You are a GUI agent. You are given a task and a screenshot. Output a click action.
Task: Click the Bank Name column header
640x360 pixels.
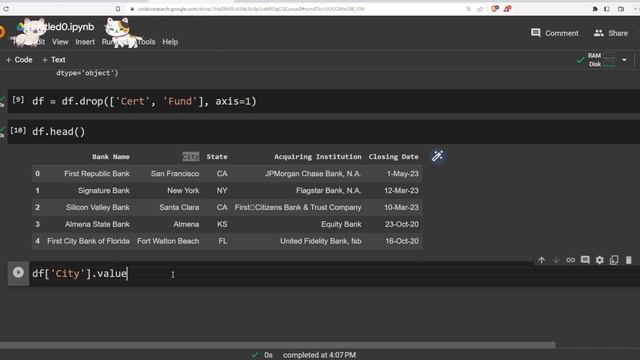point(111,156)
